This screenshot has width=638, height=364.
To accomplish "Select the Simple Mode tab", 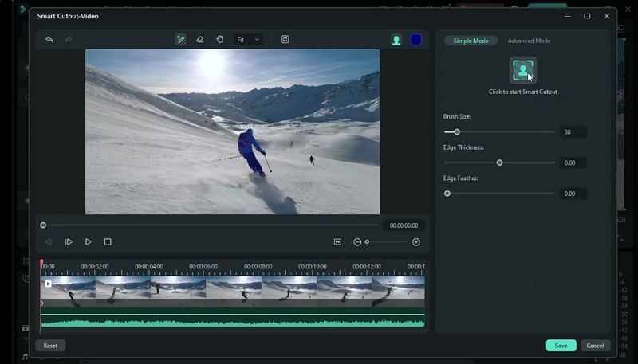I will pyautogui.click(x=471, y=41).
